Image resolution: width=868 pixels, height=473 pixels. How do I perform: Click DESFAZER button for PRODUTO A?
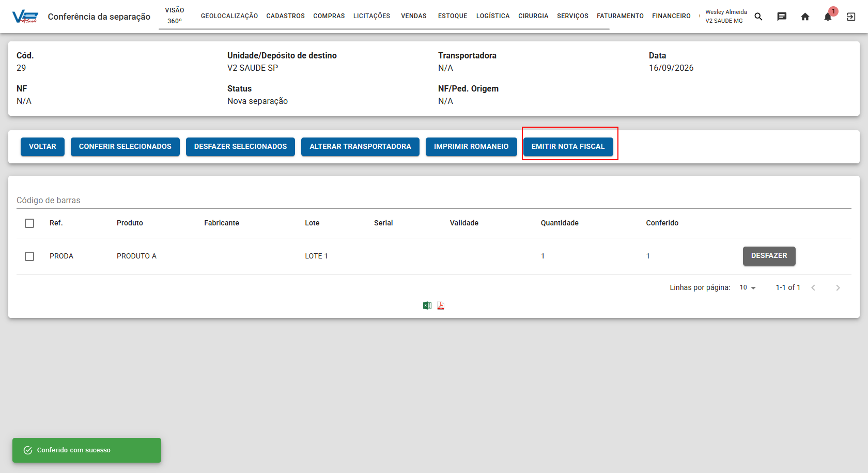pyautogui.click(x=769, y=256)
